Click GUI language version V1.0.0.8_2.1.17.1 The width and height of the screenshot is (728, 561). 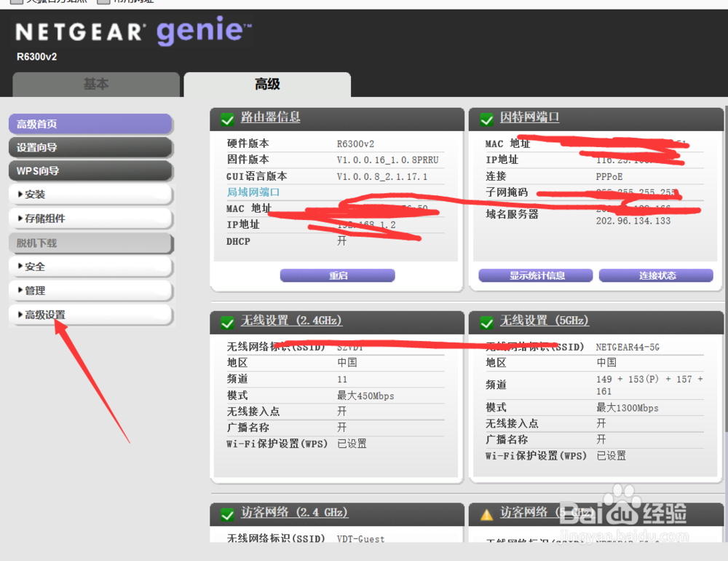[382, 176]
